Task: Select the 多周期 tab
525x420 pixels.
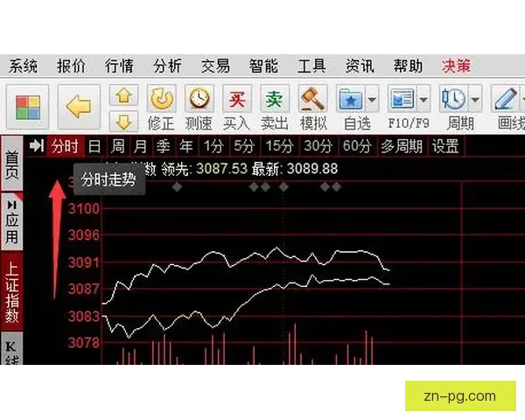Action: 402,146
